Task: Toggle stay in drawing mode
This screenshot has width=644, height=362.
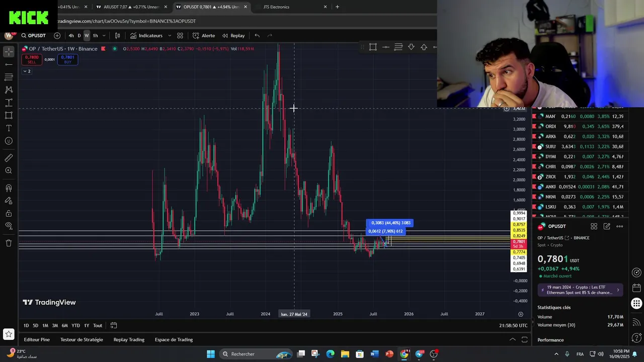Action: (x=9, y=201)
